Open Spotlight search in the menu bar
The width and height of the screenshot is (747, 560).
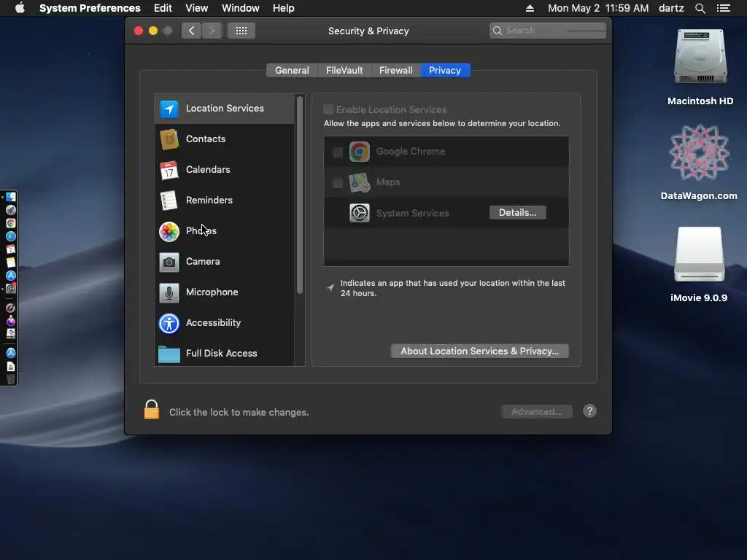(700, 8)
